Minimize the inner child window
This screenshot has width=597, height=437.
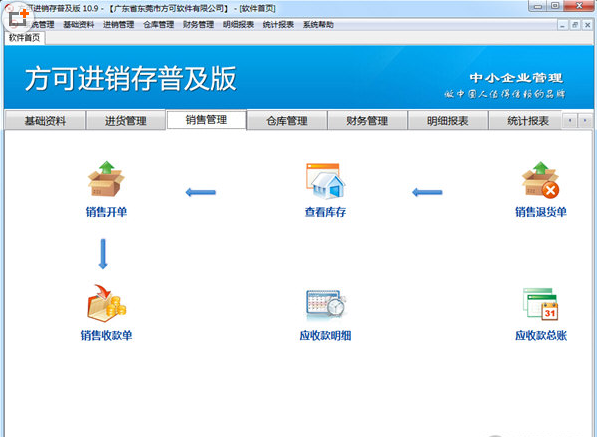point(563,25)
